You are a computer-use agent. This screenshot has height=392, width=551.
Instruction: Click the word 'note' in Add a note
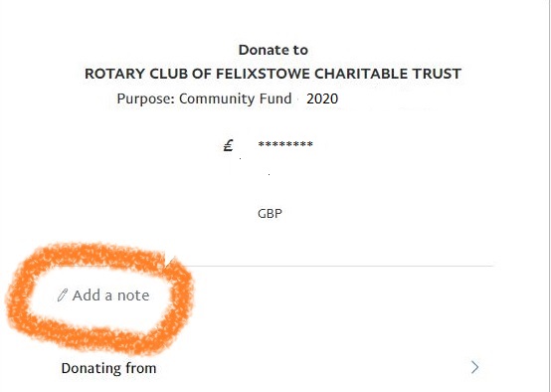[x=133, y=295]
